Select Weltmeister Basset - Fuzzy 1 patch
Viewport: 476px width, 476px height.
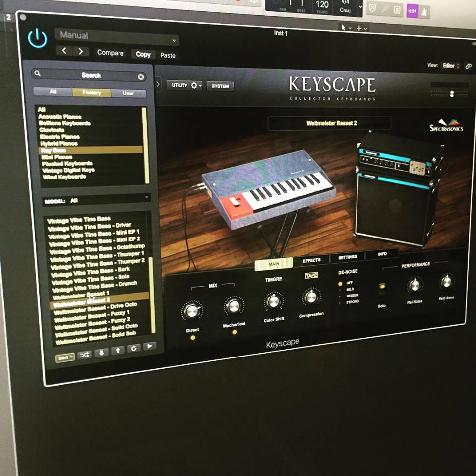click(x=93, y=314)
